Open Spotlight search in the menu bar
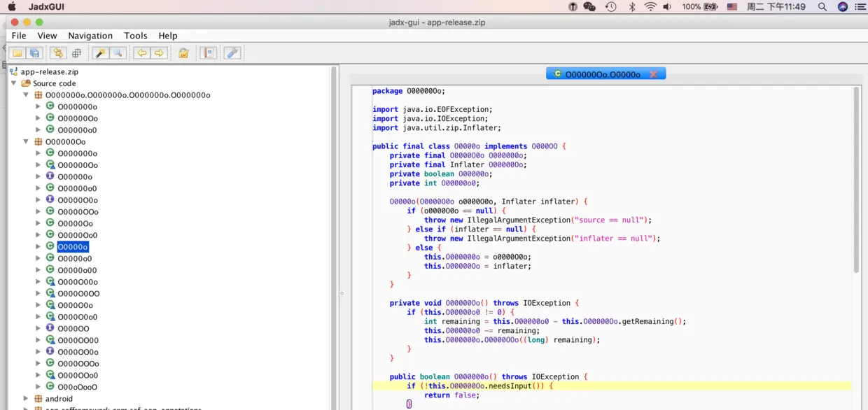Screen dimensions: 868x410 coord(822,6)
